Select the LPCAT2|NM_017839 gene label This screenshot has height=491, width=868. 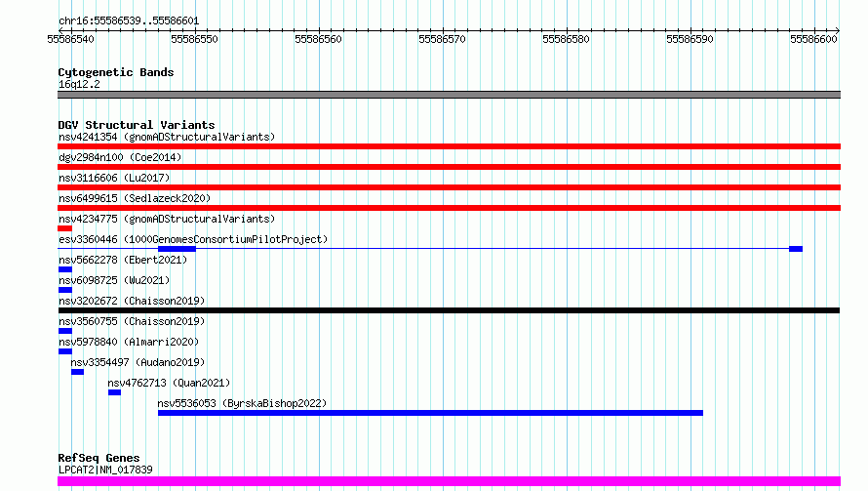[x=105, y=470]
